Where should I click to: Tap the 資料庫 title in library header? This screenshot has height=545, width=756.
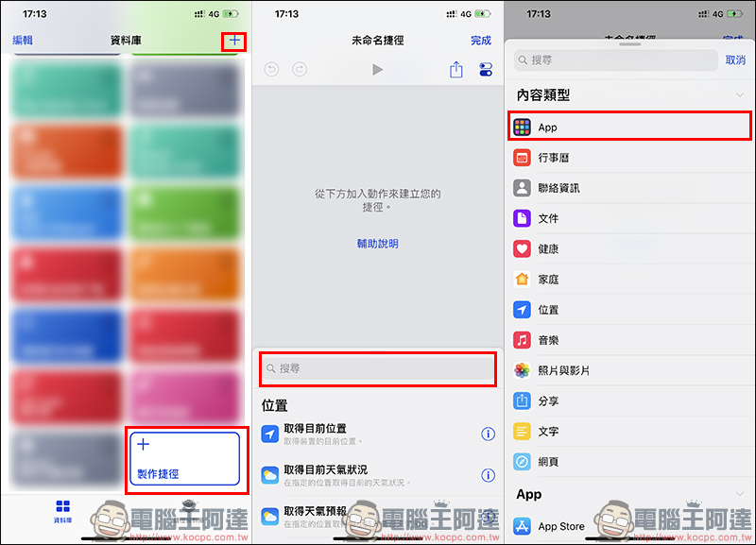(126, 41)
